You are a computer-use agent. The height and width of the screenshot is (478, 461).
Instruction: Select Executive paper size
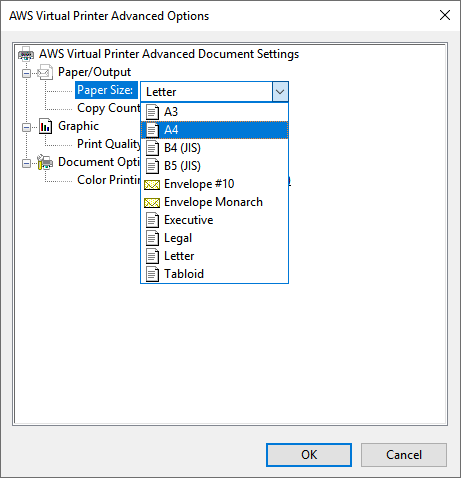[x=214, y=220]
